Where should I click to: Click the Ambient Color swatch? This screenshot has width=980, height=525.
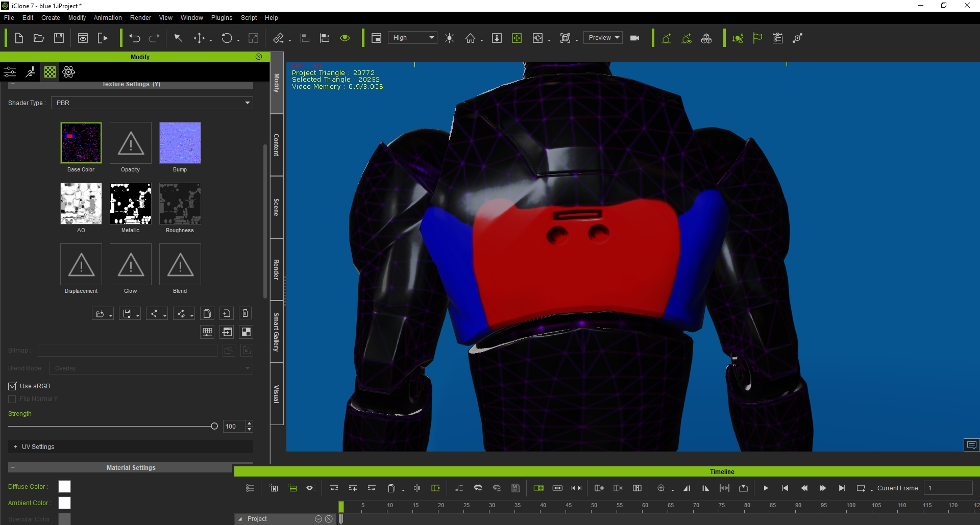coord(64,503)
